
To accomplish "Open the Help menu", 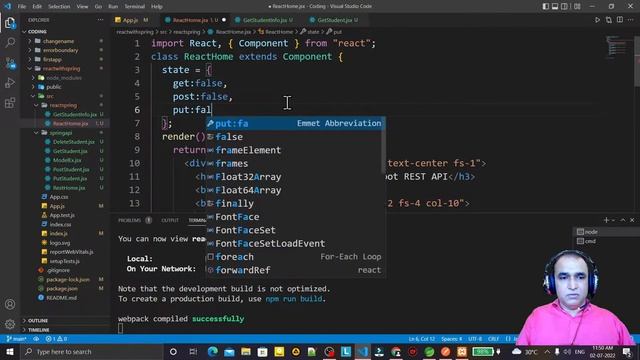I will point(157,7).
